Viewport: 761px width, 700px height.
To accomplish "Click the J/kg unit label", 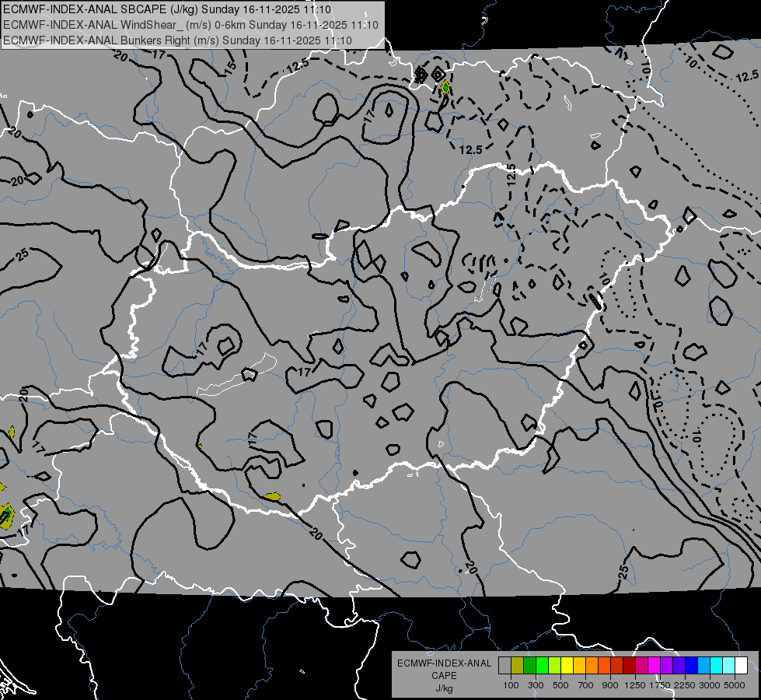I will [444, 688].
